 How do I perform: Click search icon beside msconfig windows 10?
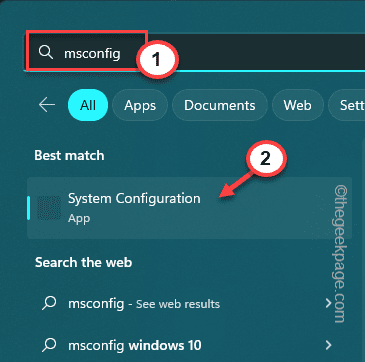[50, 345]
